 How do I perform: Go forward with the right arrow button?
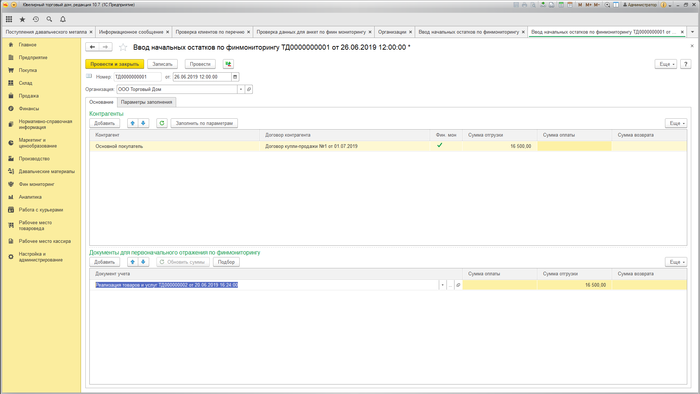coord(105,47)
